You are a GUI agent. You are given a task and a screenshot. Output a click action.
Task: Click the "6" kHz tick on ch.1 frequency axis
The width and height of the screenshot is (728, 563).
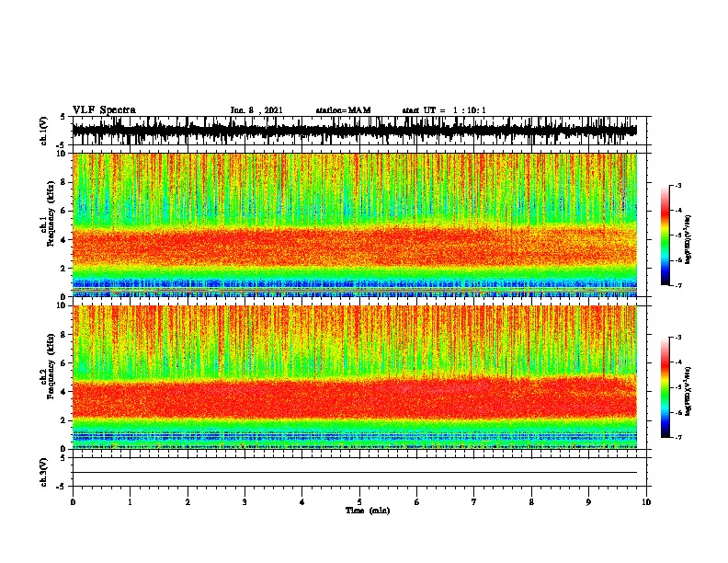click(63, 211)
